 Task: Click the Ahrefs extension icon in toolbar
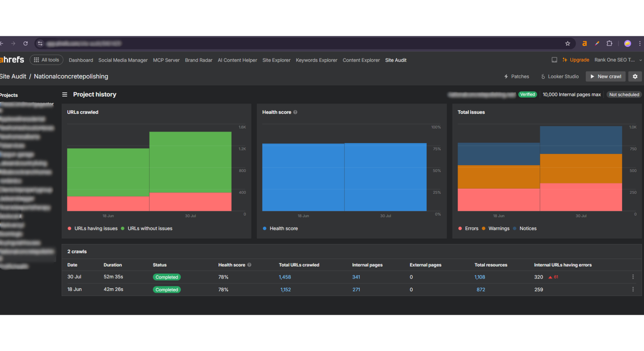click(584, 43)
